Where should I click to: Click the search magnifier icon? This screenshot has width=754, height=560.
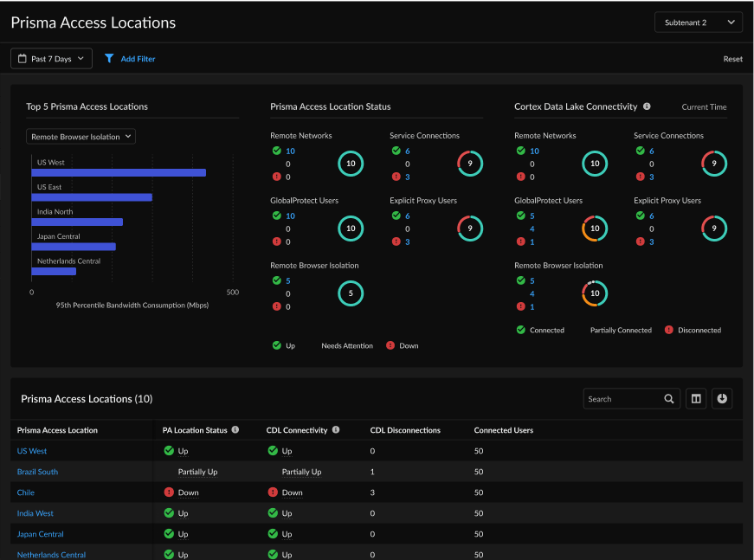pyautogui.click(x=668, y=399)
